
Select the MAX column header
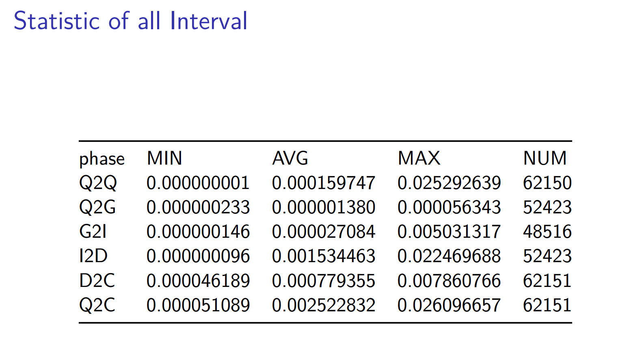pyautogui.click(x=419, y=158)
